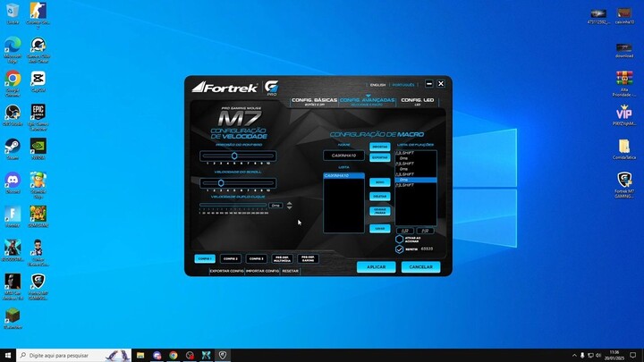
Task: Open OBS Studio desktop shortcut
Action: [x=13, y=115]
